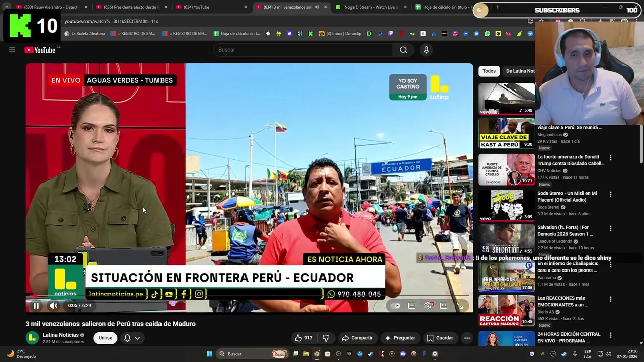Open Discord from the taskbar
Viewport: 644px width, 362px height.
[403, 354]
